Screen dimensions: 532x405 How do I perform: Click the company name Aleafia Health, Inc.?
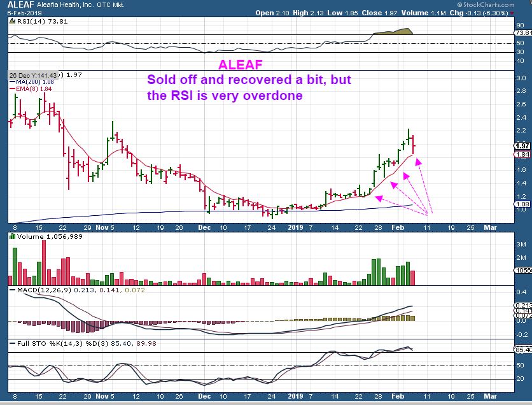click(x=65, y=5)
